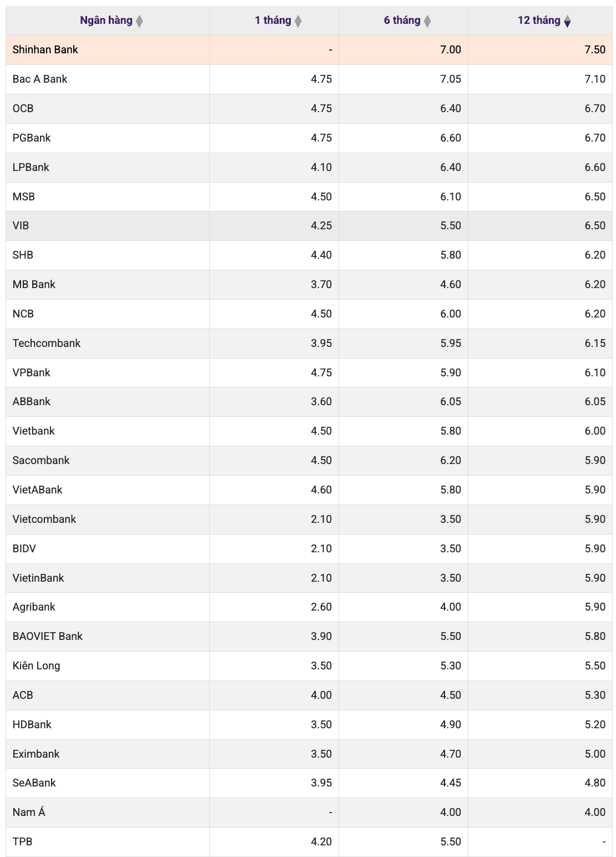The image size is (616, 857).
Task: Click the Nam Á bank name
Action: [x=29, y=812]
